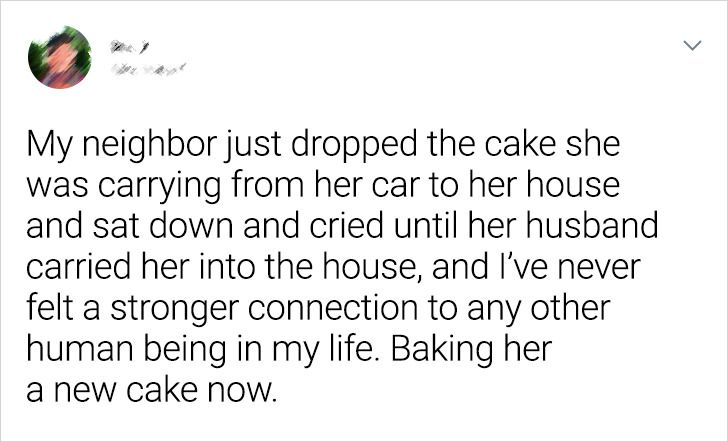Screen dimensions: 728x442
Task: Click the word "stronger" in the tweet
Action: 199,306
